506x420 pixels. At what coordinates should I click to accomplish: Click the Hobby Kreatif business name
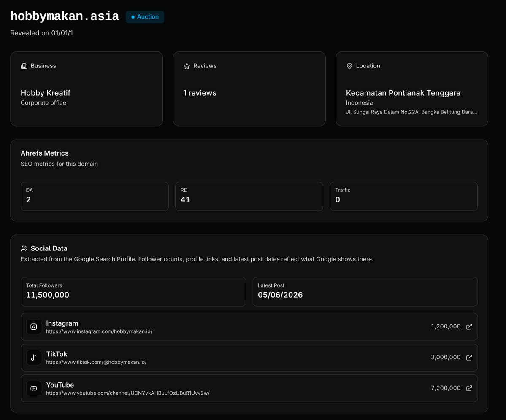(46, 93)
